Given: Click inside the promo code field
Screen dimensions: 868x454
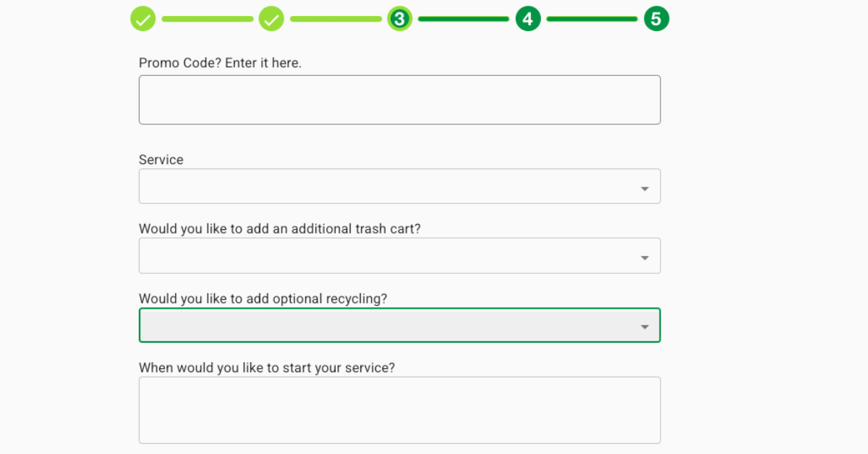Looking at the screenshot, I should click(x=399, y=99).
